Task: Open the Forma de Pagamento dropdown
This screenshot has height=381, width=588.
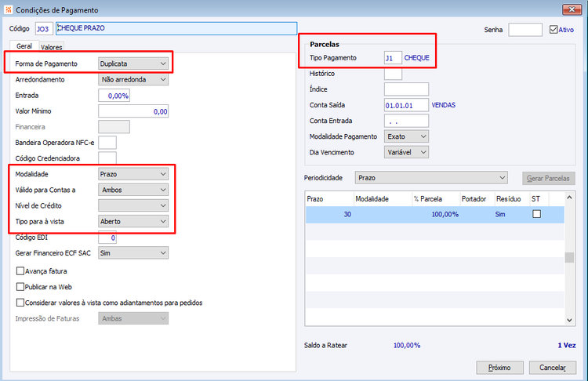Action: click(x=133, y=63)
